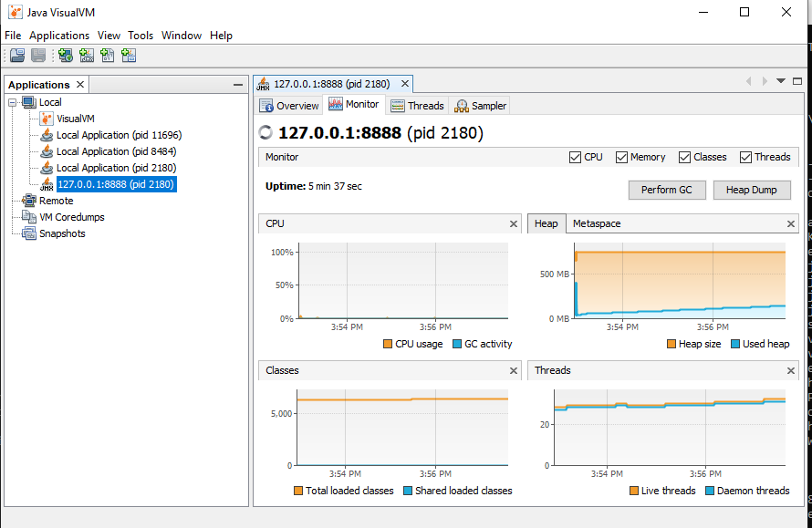Viewport: 812px width, 528px height.
Task: Close the Classes chart panel
Action: point(513,370)
